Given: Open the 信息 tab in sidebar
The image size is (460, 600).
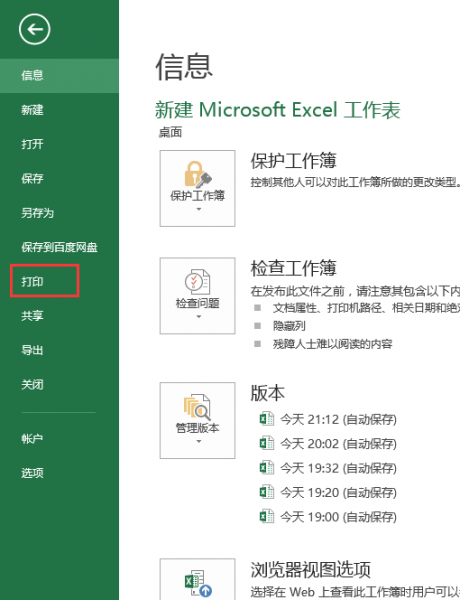Looking at the screenshot, I should tap(59, 75).
